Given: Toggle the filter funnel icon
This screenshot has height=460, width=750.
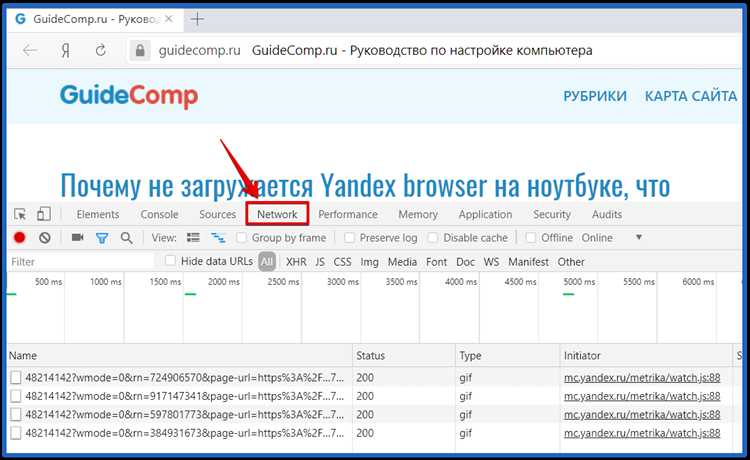Looking at the screenshot, I should tap(102, 238).
